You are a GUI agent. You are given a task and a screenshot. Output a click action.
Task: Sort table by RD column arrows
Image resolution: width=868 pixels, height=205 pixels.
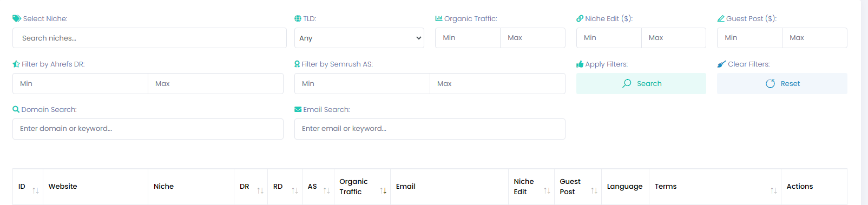tap(295, 190)
